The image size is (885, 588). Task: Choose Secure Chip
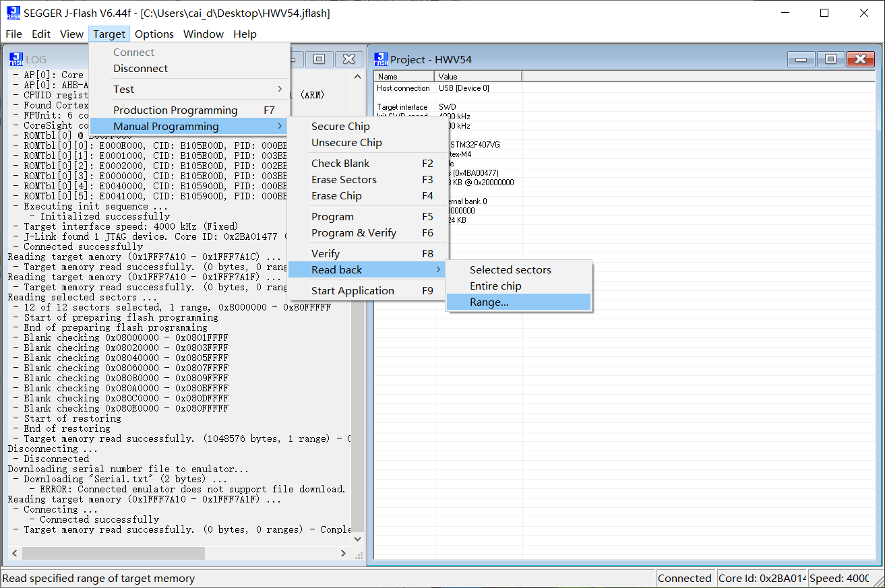[x=366, y=127]
